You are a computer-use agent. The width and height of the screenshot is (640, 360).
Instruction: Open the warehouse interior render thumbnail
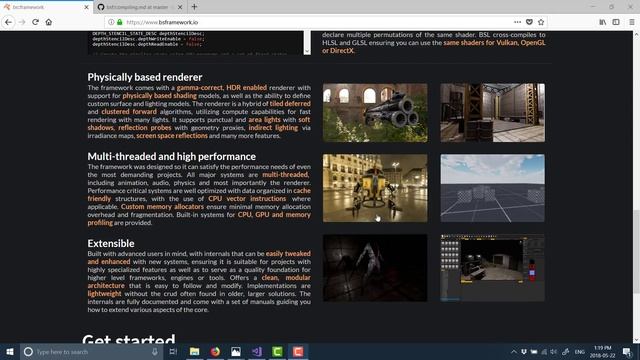(x=492, y=113)
